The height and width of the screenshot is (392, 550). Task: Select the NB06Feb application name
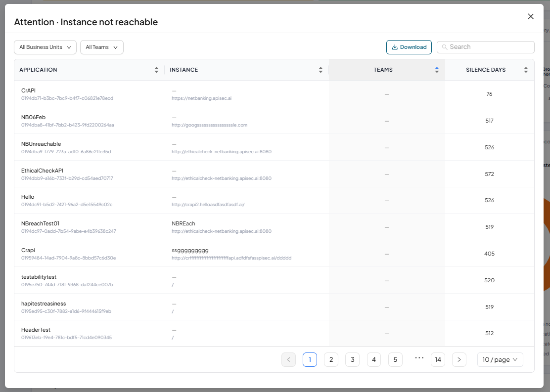tap(33, 117)
